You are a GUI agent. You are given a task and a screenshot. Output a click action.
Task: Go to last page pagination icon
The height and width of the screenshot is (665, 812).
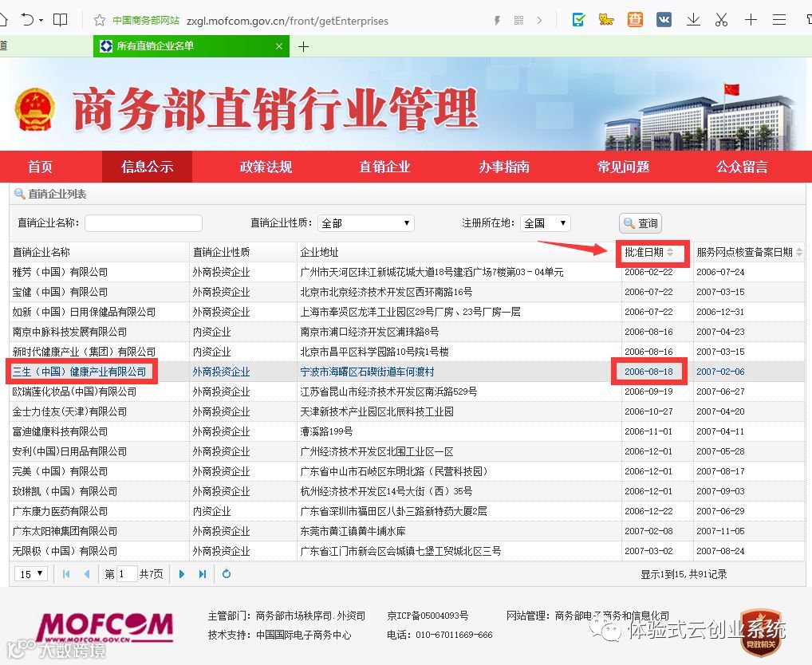pyautogui.click(x=203, y=574)
